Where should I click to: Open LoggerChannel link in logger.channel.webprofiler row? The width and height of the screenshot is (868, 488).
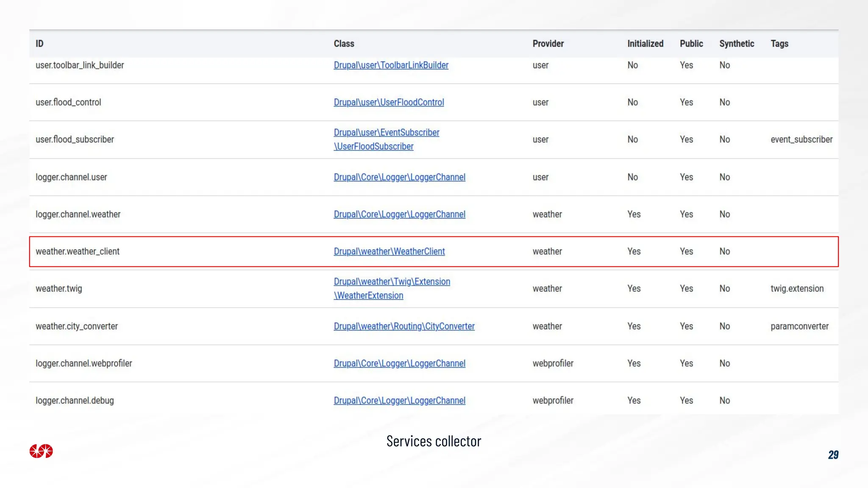[399, 363]
